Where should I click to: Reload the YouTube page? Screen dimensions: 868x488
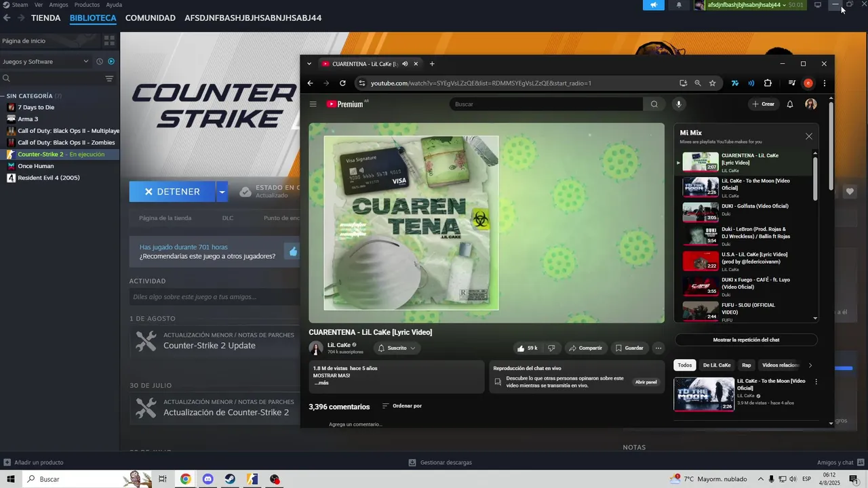tap(342, 83)
